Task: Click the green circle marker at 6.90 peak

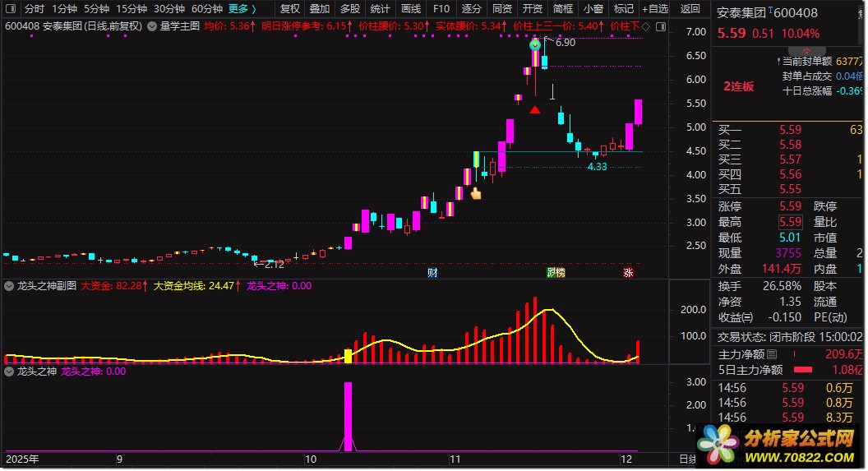Action: [535, 45]
